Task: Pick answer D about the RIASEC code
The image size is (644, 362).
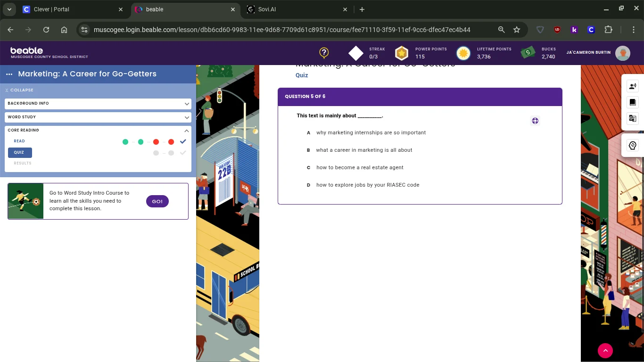Action: (x=367, y=185)
